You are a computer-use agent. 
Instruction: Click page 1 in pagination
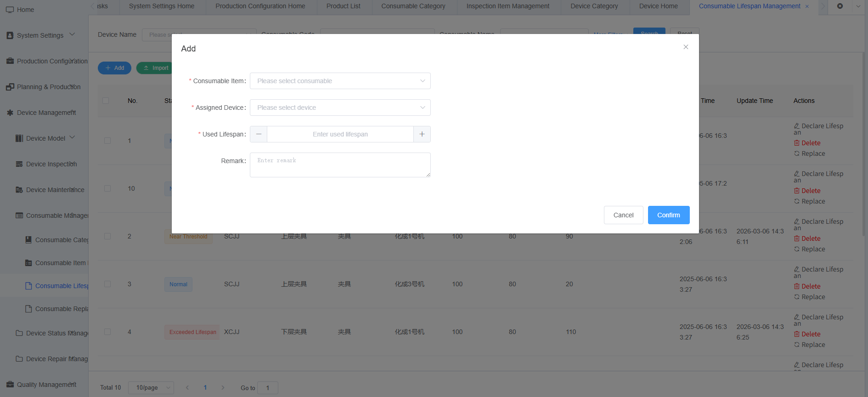pos(205,388)
